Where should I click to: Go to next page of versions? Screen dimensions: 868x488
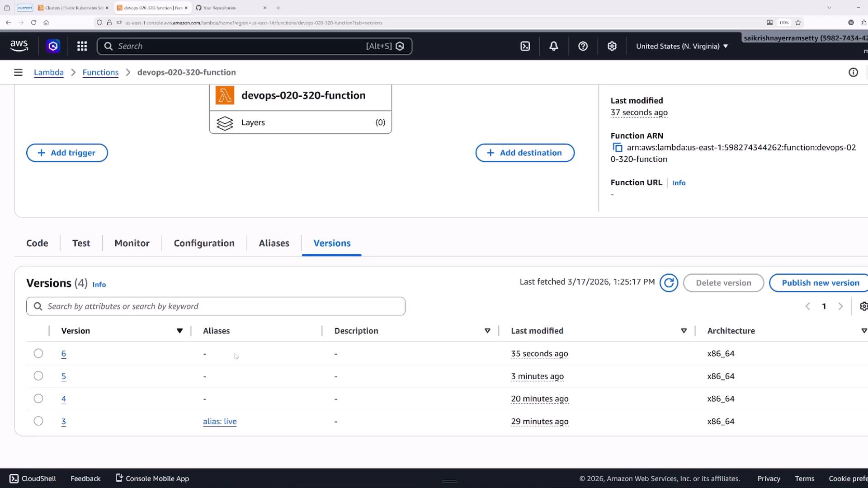(840, 306)
